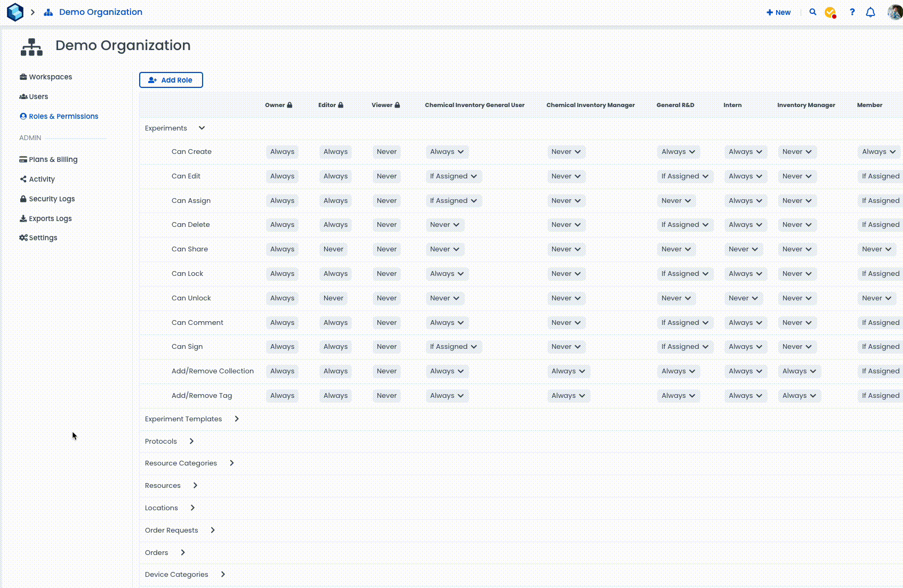Click the Inventory Manager column header

coord(806,105)
